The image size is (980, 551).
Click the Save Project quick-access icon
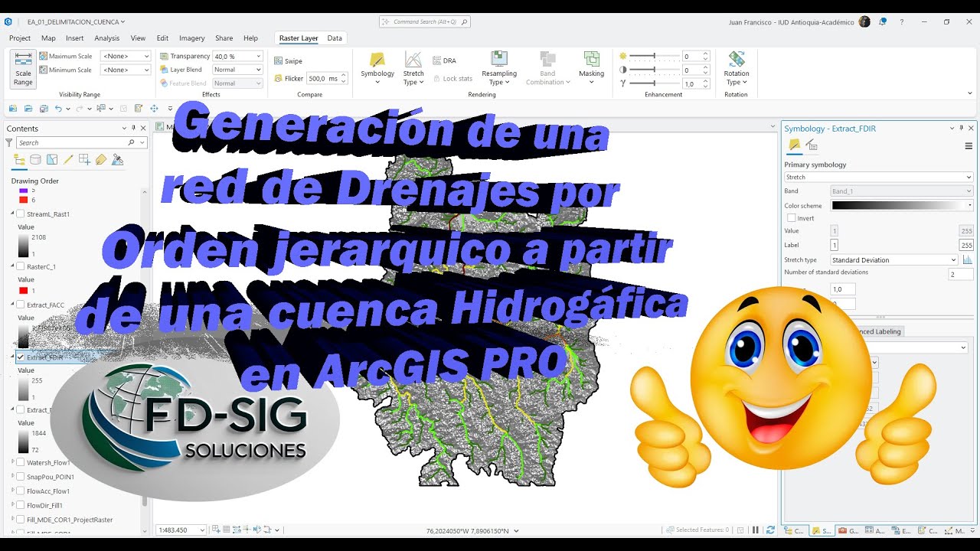(x=44, y=109)
